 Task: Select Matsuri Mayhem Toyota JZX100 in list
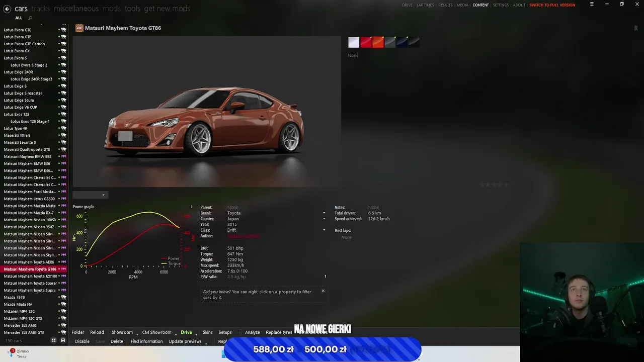coord(30,276)
